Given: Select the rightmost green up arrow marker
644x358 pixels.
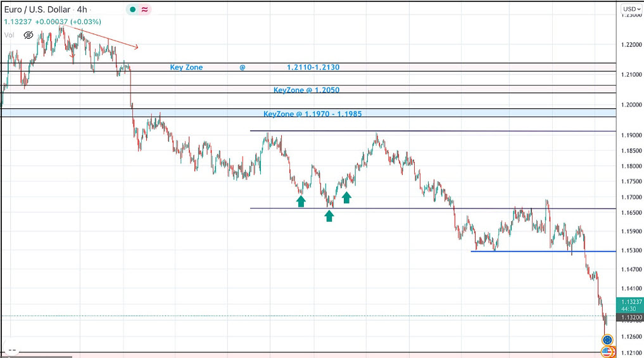Looking at the screenshot, I should pos(346,197).
